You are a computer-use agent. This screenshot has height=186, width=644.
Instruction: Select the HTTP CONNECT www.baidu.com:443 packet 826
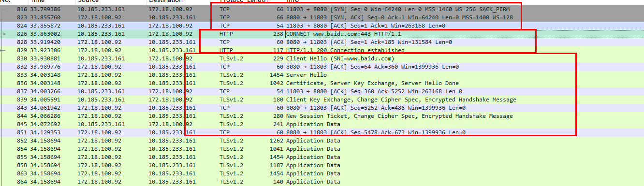[322, 34]
